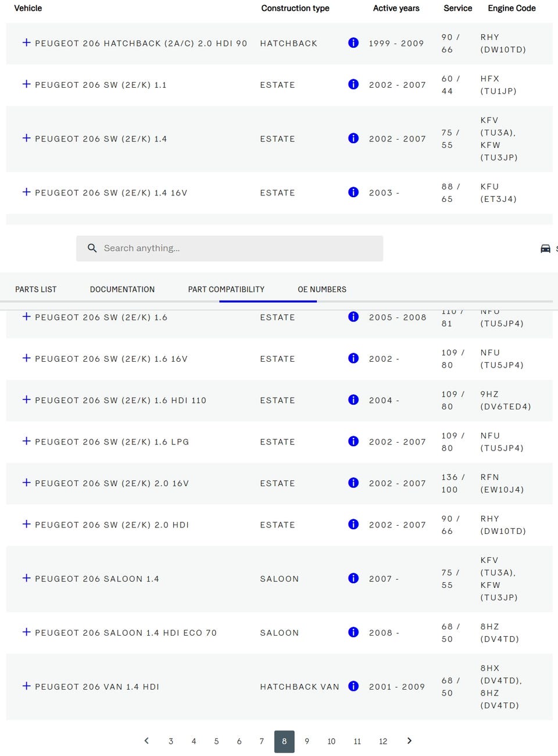This screenshot has height=756, width=558.
Task: Click the Active years column header
Action: pyautogui.click(x=396, y=8)
